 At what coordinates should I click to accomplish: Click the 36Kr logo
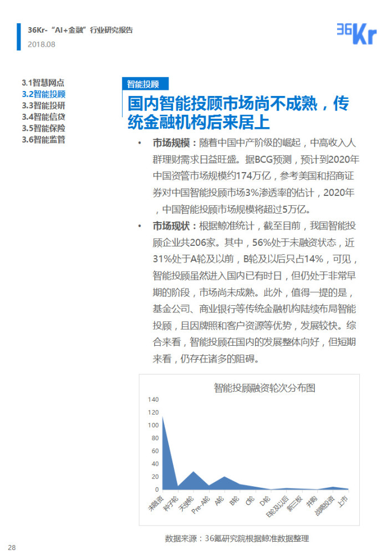pyautogui.click(x=357, y=34)
